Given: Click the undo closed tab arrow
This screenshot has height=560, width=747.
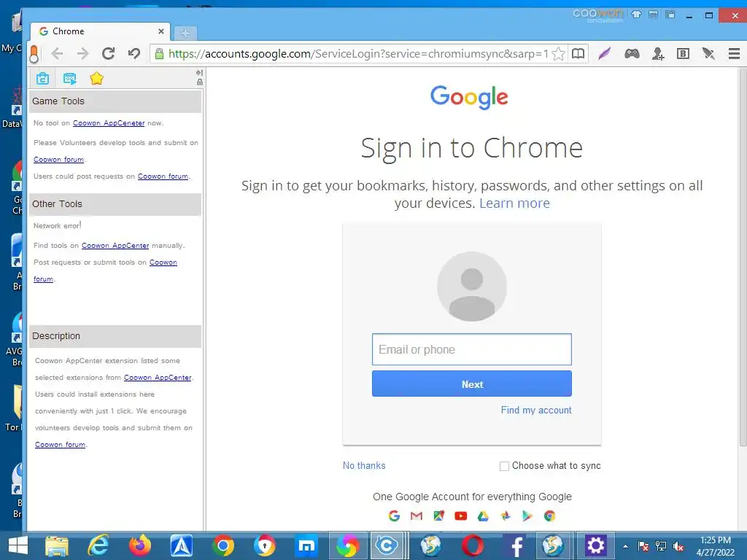Looking at the screenshot, I should [134, 53].
